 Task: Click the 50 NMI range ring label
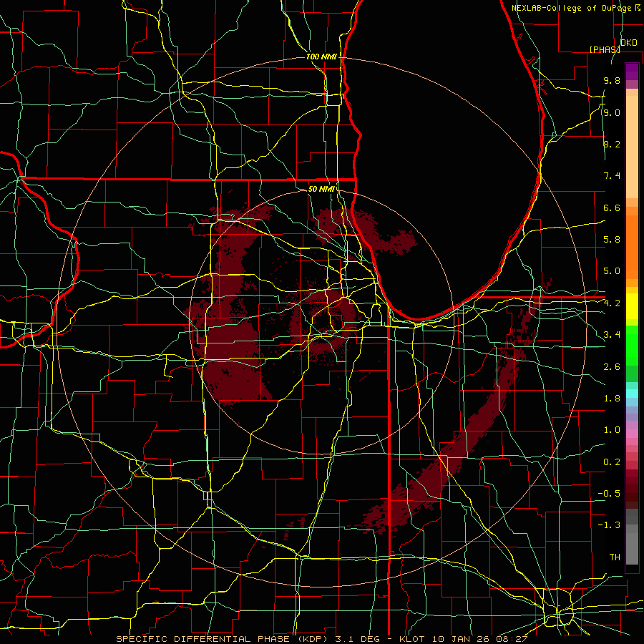321,189
